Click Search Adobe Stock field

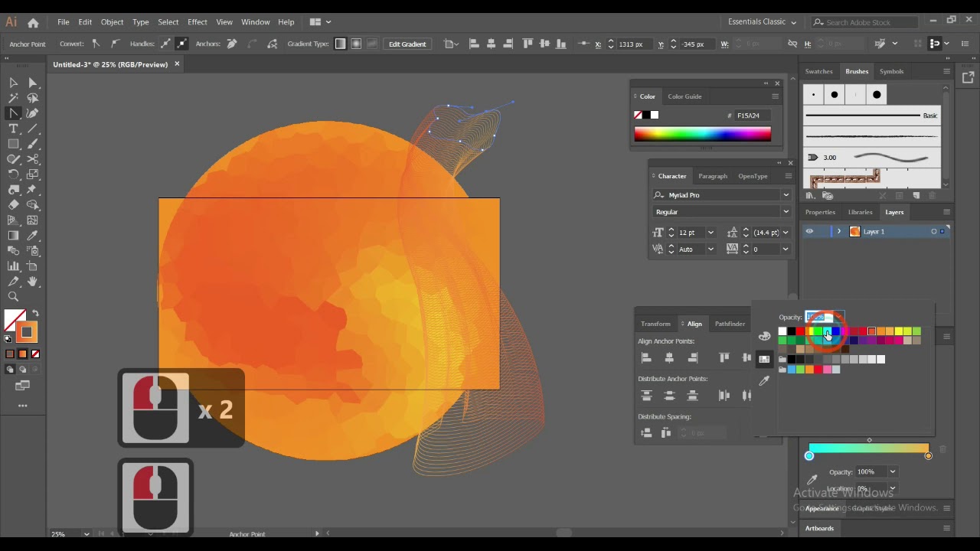point(865,22)
